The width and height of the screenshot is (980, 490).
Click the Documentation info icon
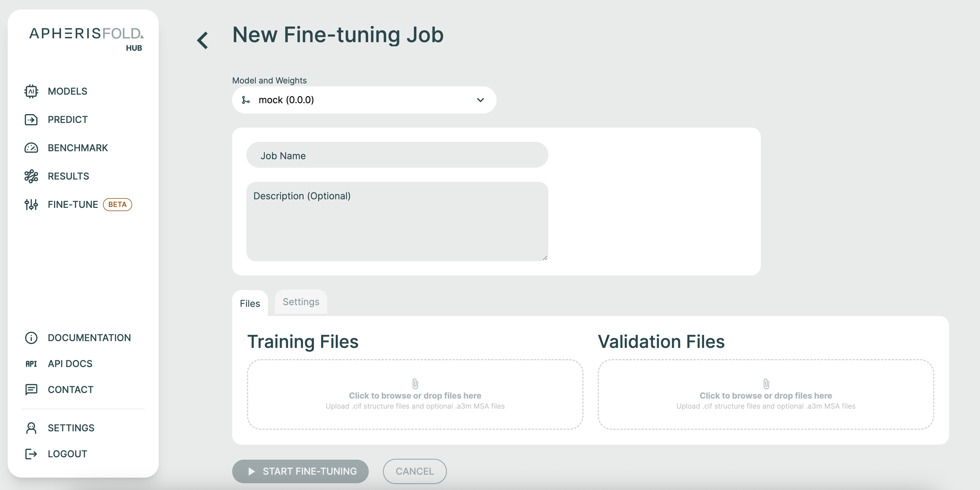(x=31, y=338)
